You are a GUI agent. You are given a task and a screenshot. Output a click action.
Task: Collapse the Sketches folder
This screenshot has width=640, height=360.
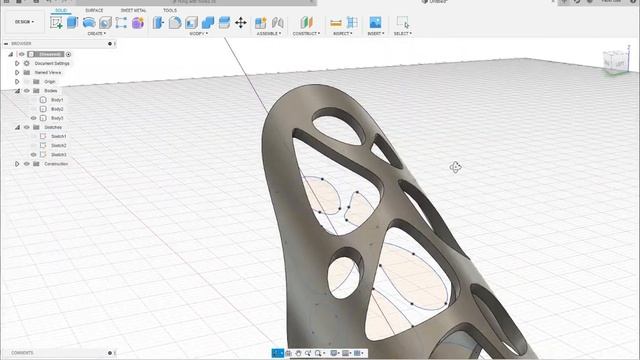coord(17,127)
